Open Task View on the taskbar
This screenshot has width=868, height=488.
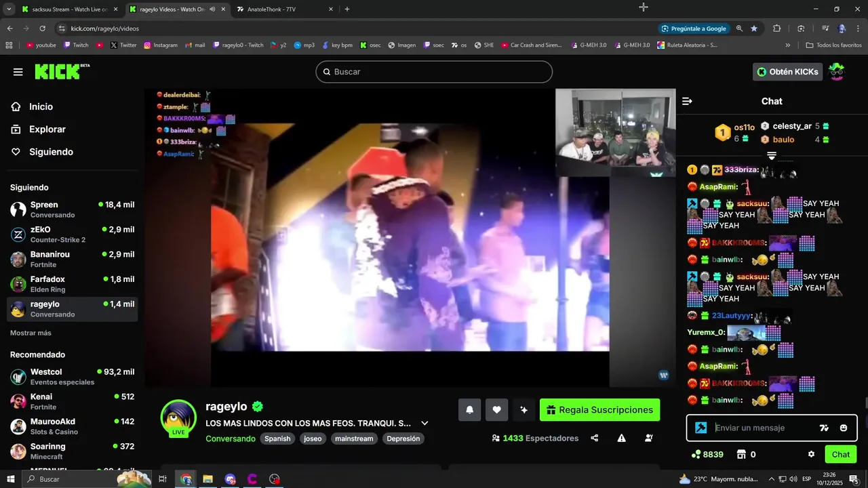click(x=163, y=479)
